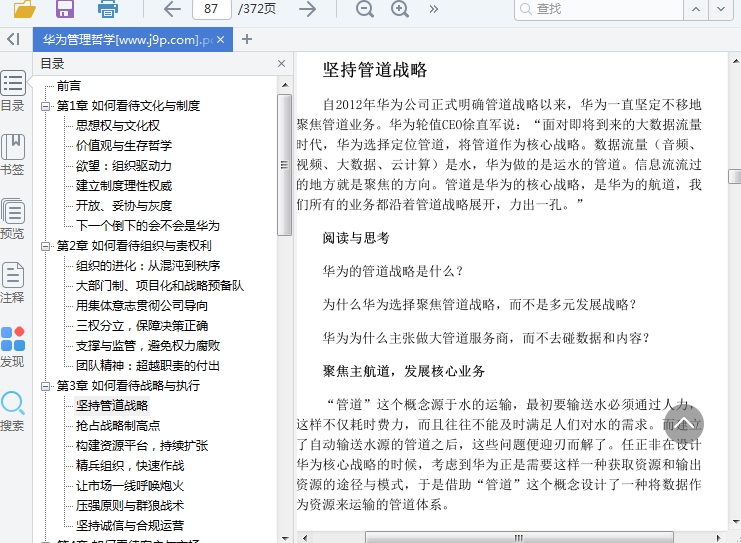Open 压强原则与群狼战术 entry
This screenshot has height=543, width=741.
pos(130,506)
